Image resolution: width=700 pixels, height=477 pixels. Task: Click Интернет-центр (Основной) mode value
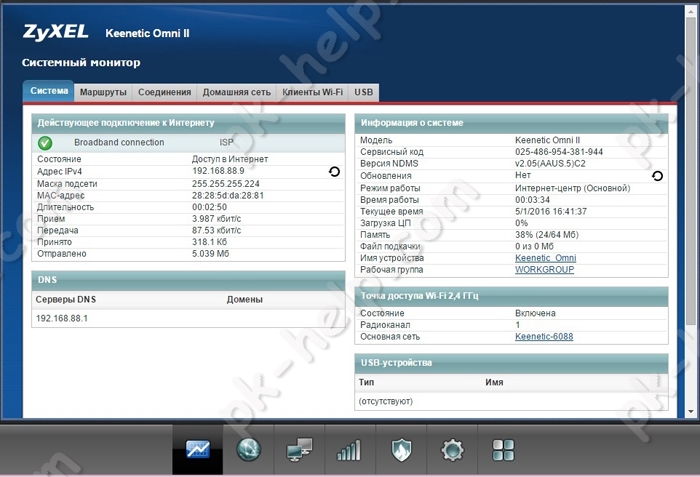point(573,188)
